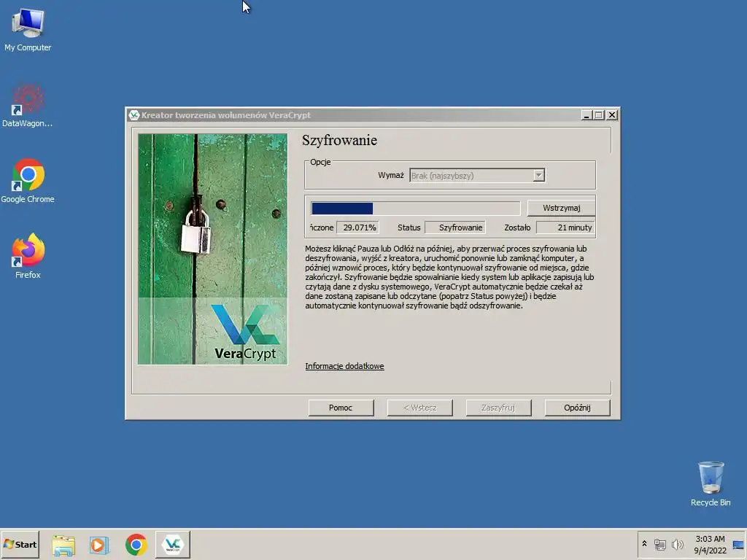The height and width of the screenshot is (560, 747).
Task: Click the Pomoc help button
Action: (x=341, y=408)
